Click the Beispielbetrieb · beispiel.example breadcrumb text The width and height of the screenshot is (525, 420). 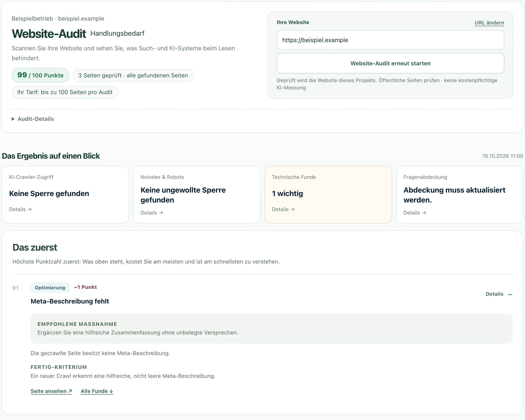pyautogui.click(x=58, y=19)
